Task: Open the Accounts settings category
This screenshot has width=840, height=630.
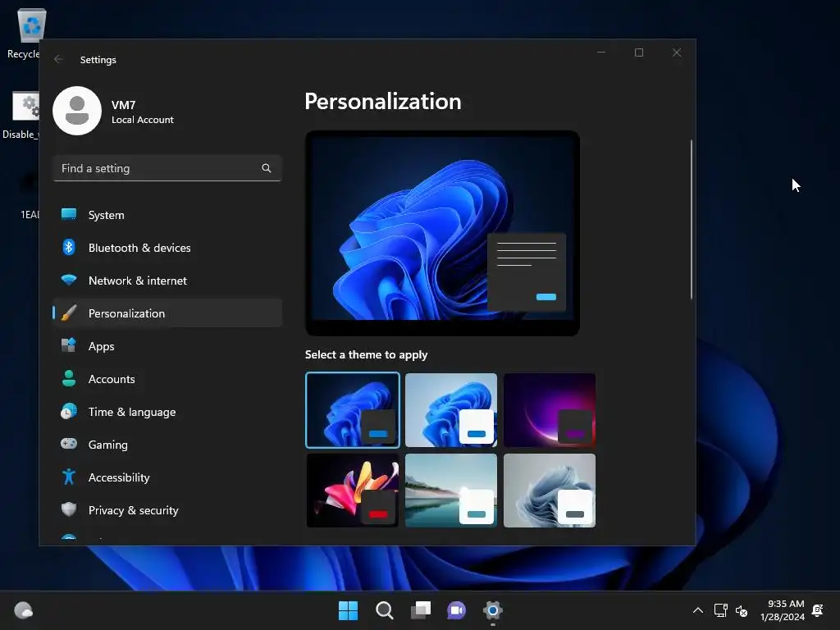Action: 167,379
